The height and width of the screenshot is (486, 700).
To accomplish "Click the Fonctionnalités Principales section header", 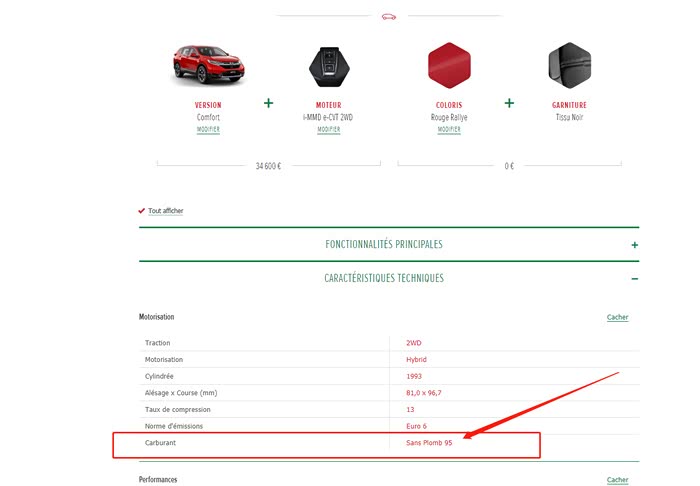I will click(x=384, y=244).
